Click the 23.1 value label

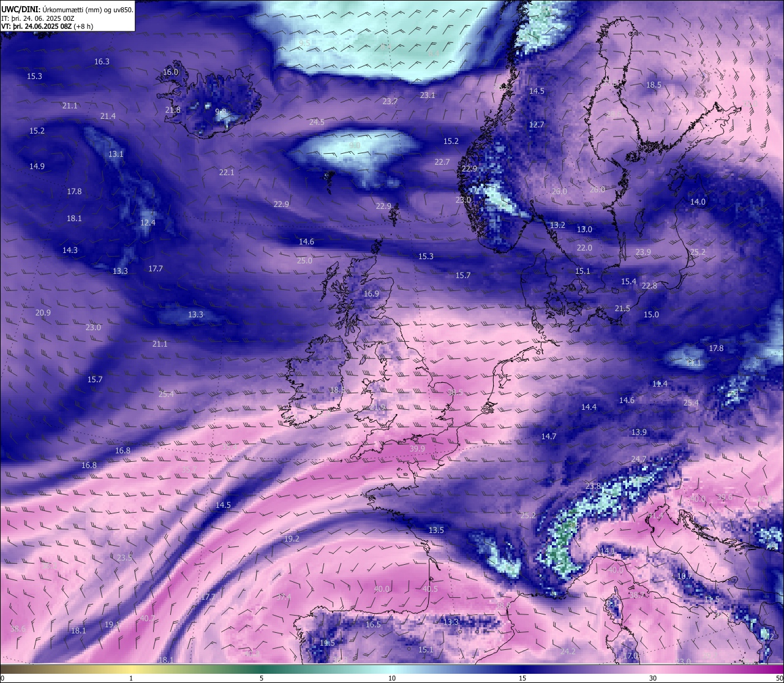(x=428, y=95)
